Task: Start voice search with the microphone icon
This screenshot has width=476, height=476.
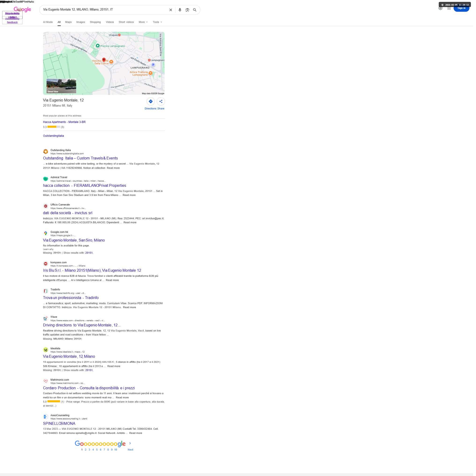Action: tap(181, 10)
